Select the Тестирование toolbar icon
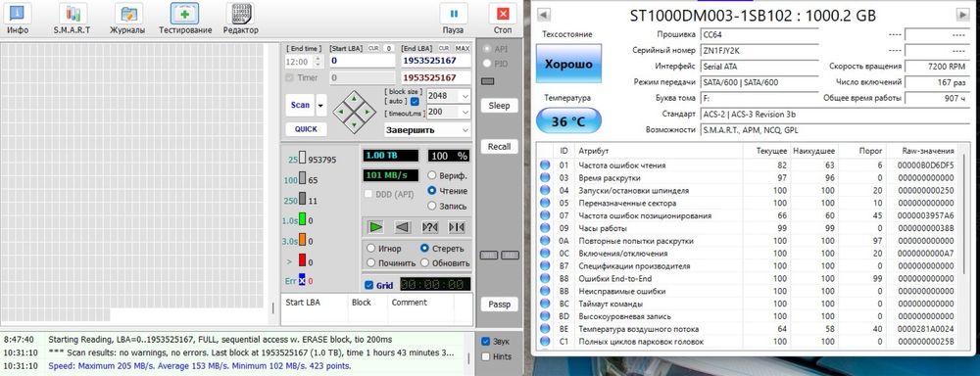The height and width of the screenshot is (376, 980). click(185, 13)
